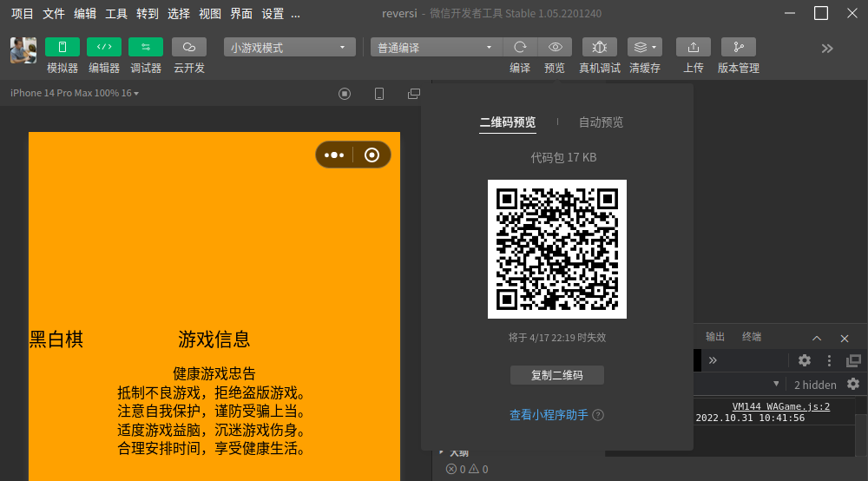Open version management (版本管理)

pos(739,47)
